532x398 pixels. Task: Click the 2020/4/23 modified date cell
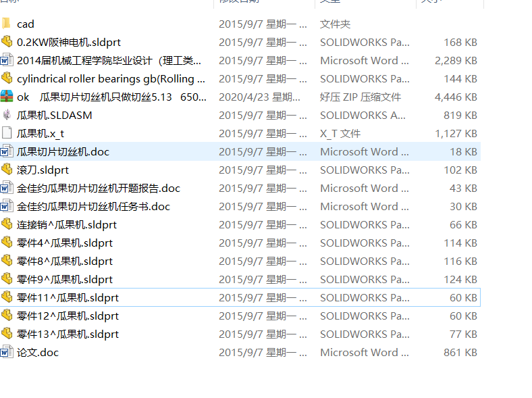[259, 97]
